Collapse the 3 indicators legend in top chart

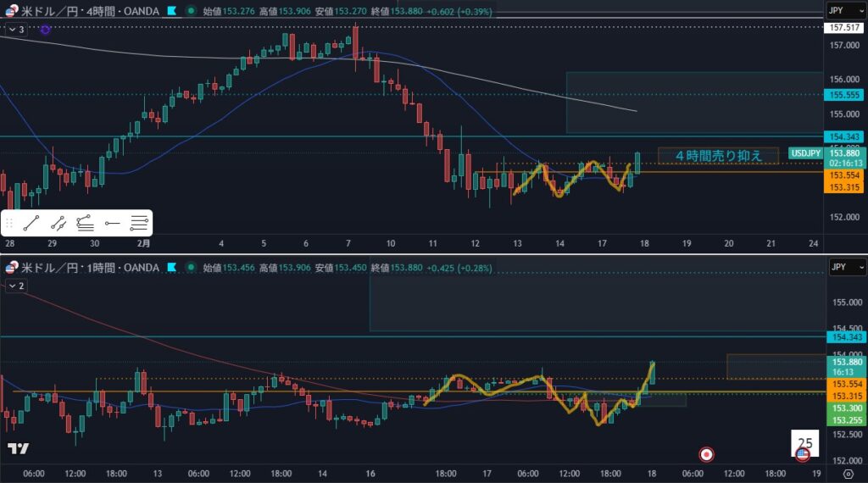pos(16,30)
